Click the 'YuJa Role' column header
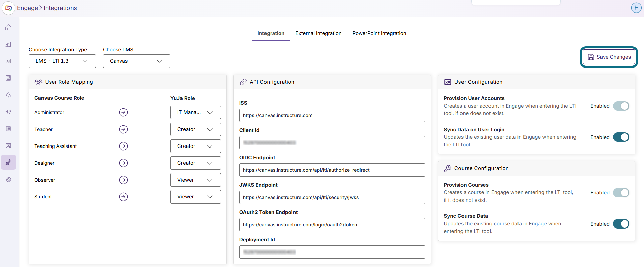This screenshot has width=644, height=267. (x=183, y=98)
